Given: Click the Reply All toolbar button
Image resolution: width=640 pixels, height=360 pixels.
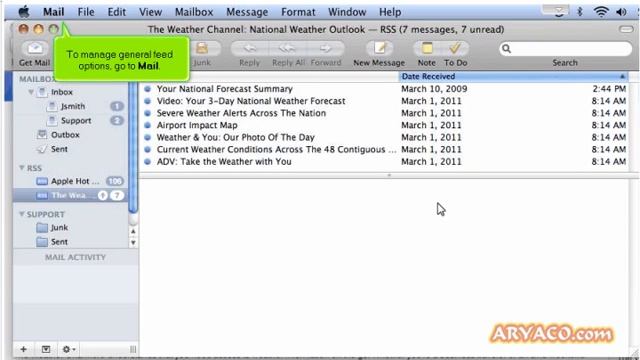Looking at the screenshot, I should point(287,49).
